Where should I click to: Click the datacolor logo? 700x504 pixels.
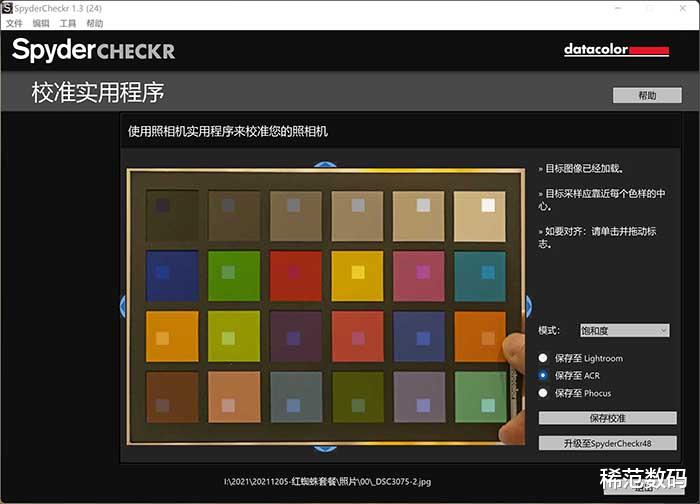tap(616, 49)
